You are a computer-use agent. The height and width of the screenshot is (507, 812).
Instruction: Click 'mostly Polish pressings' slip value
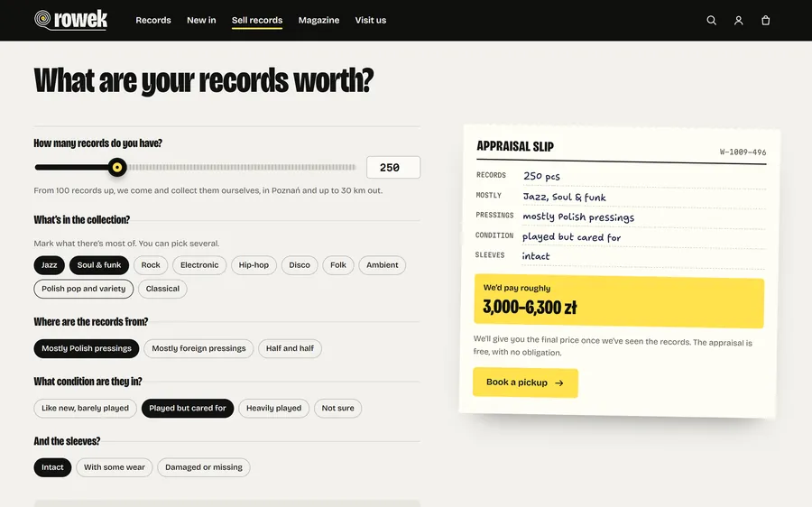click(578, 217)
